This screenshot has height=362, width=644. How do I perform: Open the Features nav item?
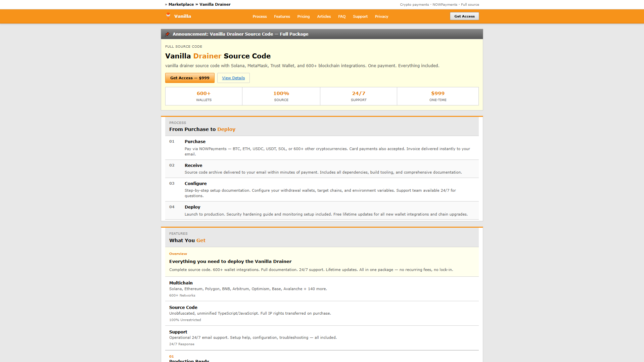click(282, 16)
